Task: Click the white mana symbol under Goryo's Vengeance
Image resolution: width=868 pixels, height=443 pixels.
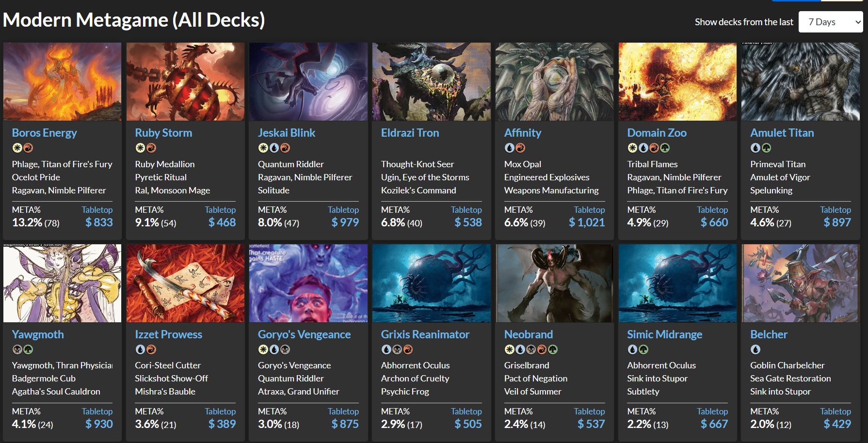Action: 263,349
